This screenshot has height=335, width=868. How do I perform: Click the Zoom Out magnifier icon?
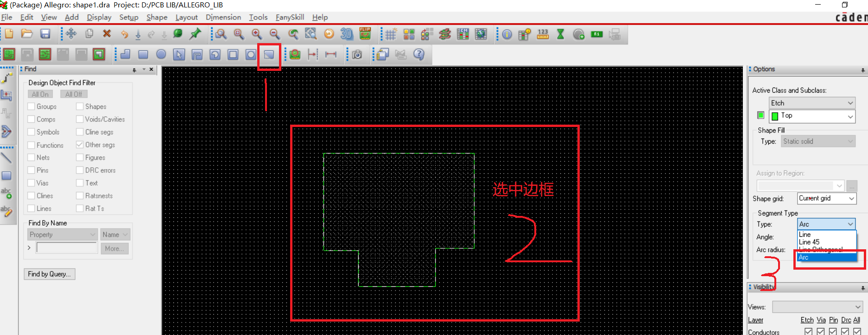coord(274,34)
